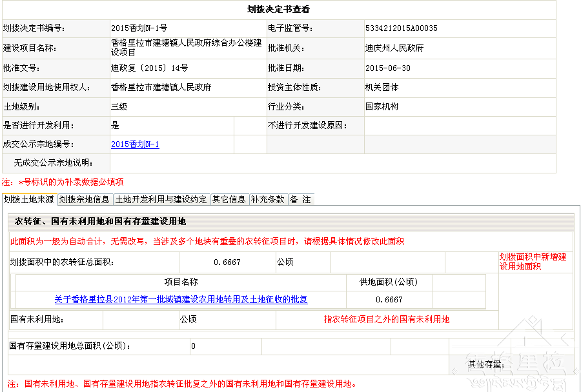581x392 pixels.
Task: Click the 无成交公示宗地说明 empty field
Action: (332, 163)
